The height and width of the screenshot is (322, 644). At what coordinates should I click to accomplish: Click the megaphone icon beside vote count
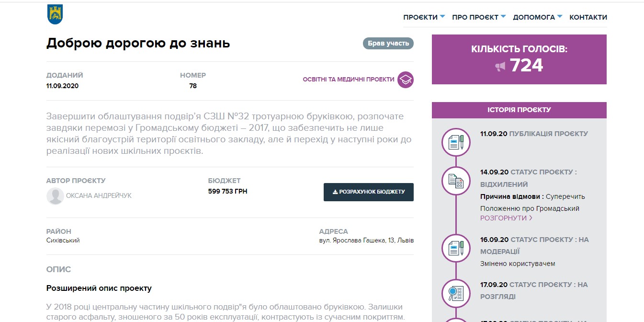click(x=500, y=66)
